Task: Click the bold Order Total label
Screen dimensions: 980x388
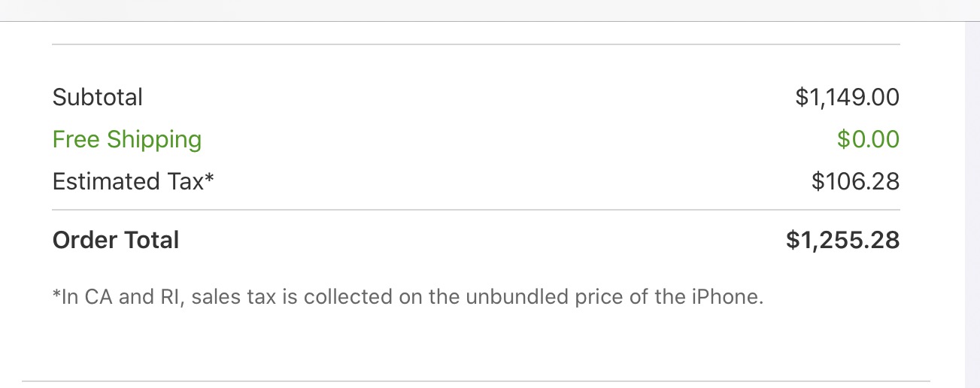Action: click(116, 241)
